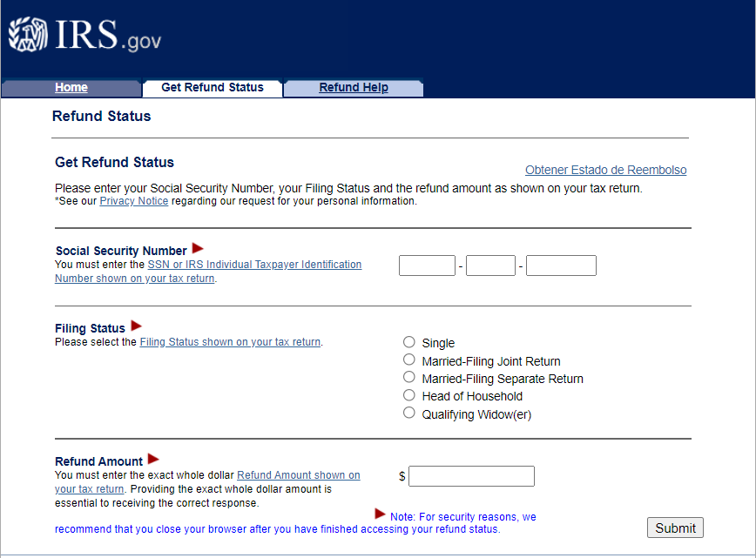Click the Get Refund Status section heading
Image resolution: width=756 pixels, height=558 pixels.
(x=114, y=163)
